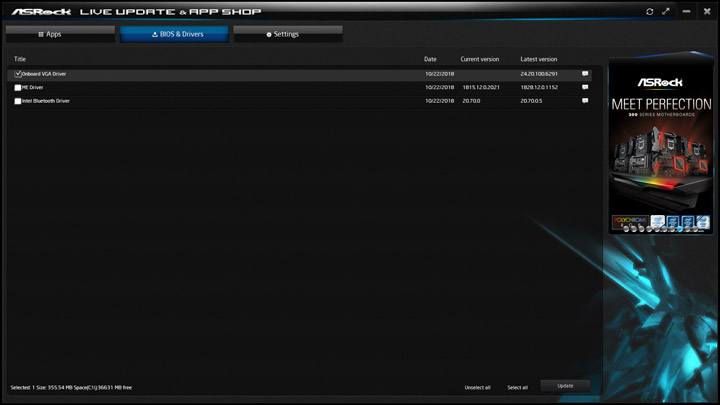
Task: Click the Current version column header
Action: click(x=480, y=59)
